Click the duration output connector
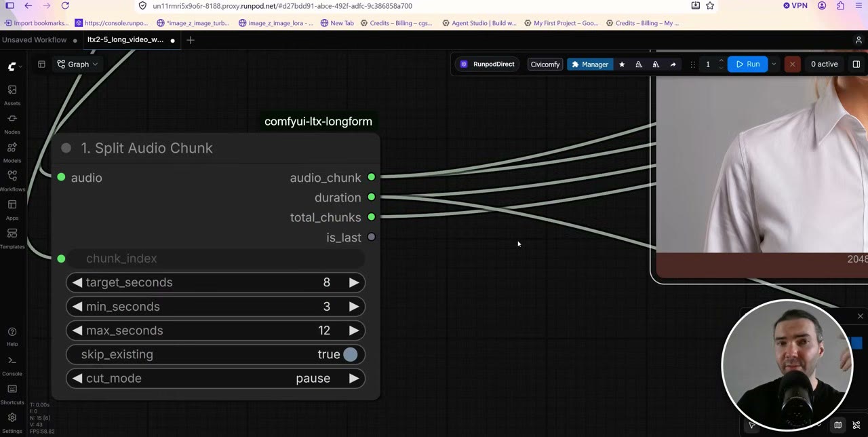Screen dimensions: 868x437 point(371,197)
